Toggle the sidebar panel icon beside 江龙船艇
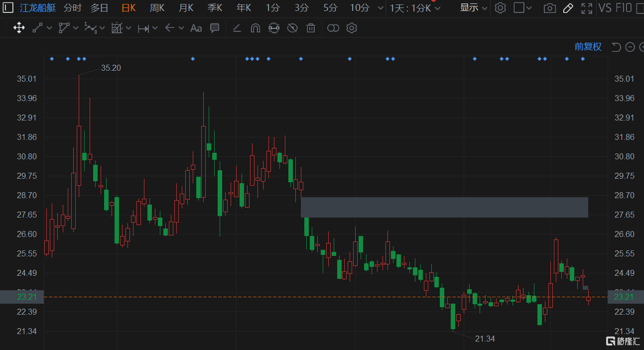Image resolution: width=644 pixels, height=350 pixels. [8, 7]
